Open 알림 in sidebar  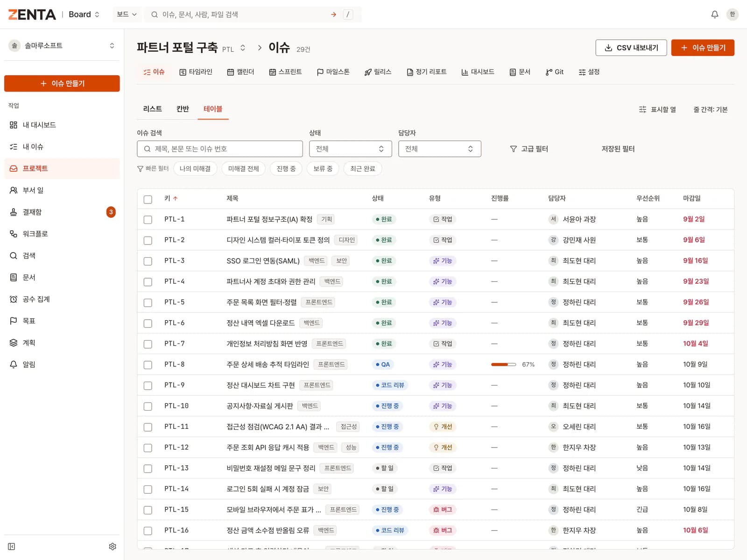click(x=62, y=364)
